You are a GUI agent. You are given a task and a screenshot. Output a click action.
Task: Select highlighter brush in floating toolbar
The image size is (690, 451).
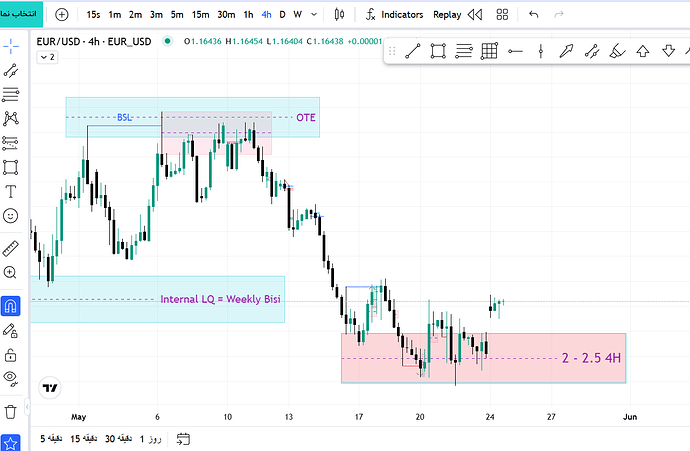click(617, 51)
